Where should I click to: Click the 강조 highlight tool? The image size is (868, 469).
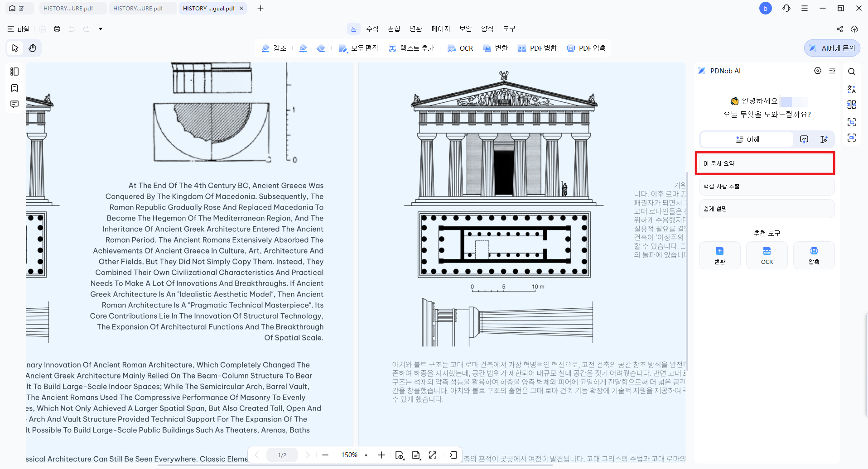[x=274, y=48]
